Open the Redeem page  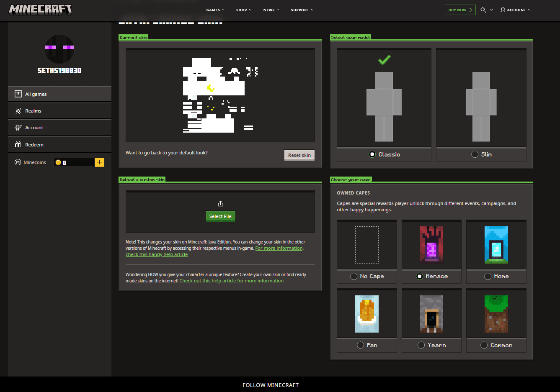click(x=59, y=144)
